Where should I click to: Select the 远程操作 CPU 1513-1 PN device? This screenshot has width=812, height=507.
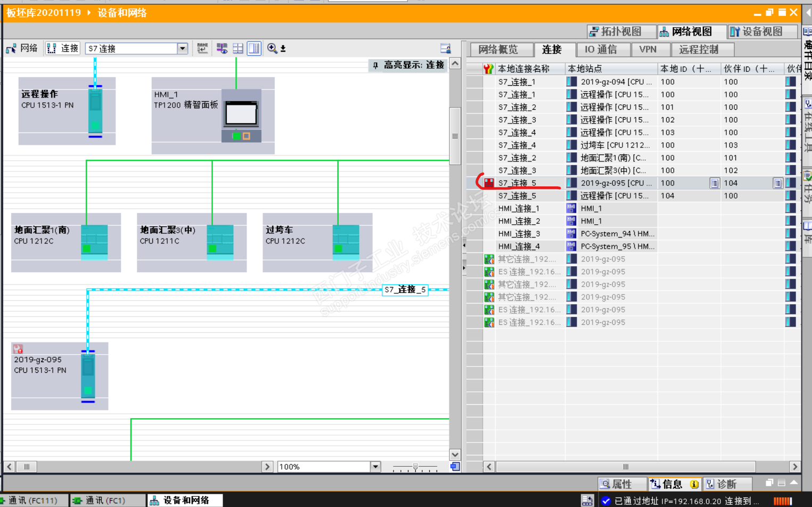67,111
